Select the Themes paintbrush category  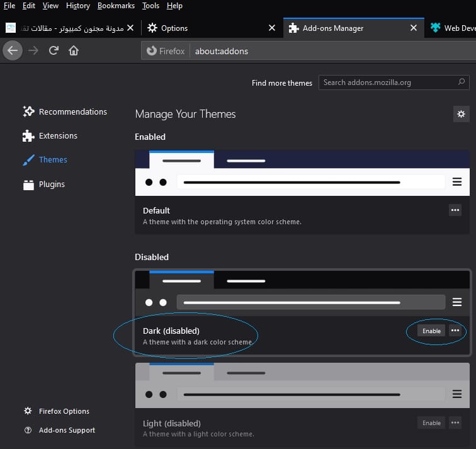pos(45,160)
